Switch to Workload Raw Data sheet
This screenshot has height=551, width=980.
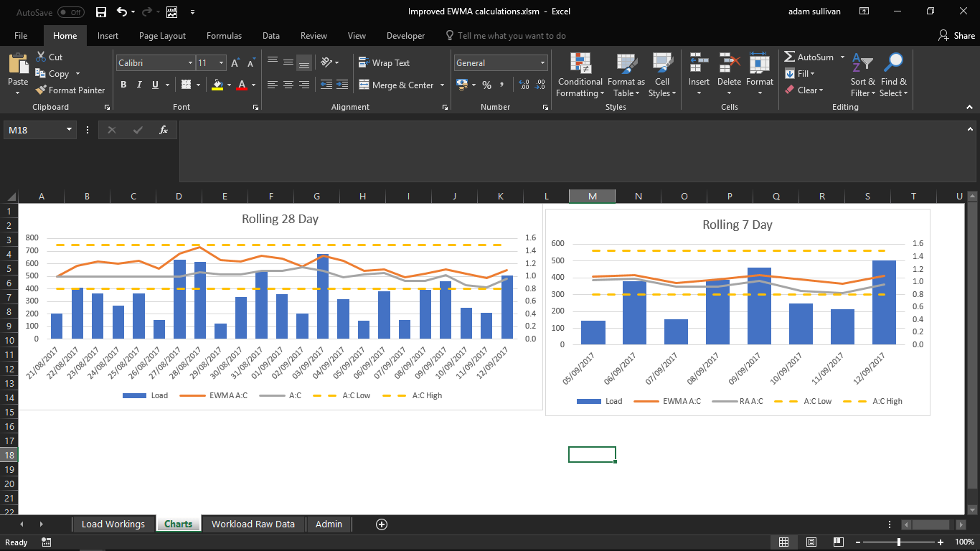tap(253, 524)
